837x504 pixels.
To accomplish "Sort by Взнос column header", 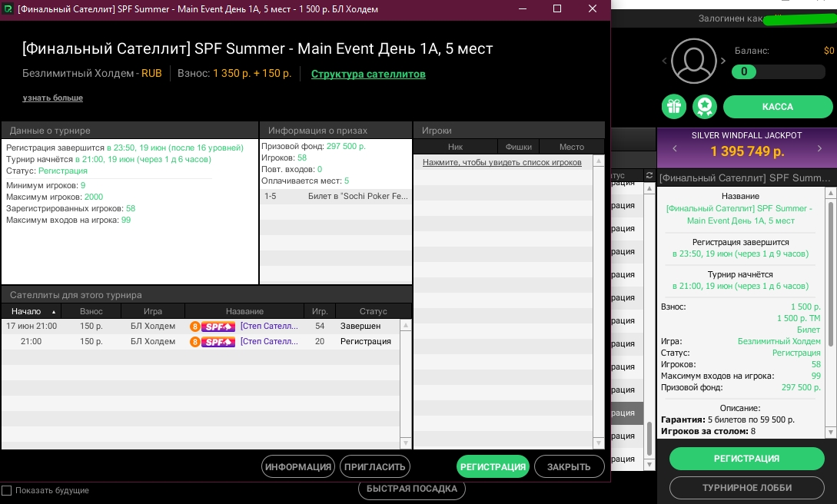I will pos(91,311).
